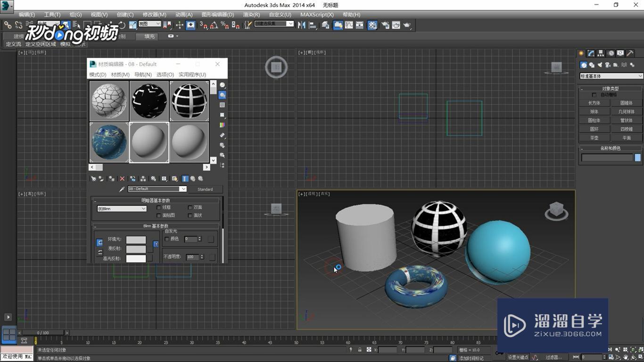Toggle the 添加时间标记 checkbox in status bar

453,358
